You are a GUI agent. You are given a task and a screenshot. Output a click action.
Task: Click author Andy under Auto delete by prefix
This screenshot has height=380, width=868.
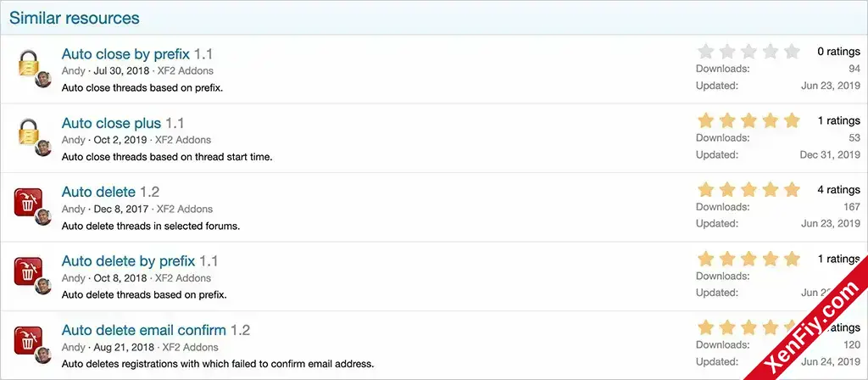coord(74,278)
